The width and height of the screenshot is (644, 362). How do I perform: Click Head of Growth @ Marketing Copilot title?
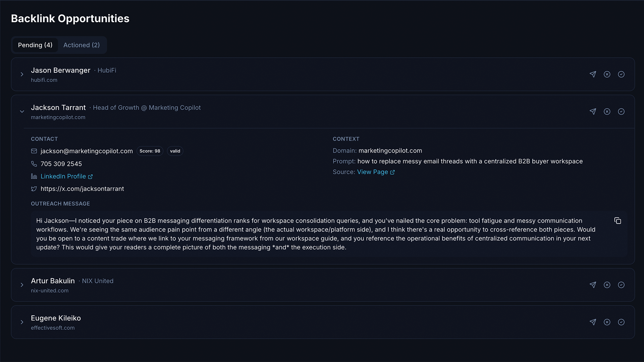coord(147,108)
